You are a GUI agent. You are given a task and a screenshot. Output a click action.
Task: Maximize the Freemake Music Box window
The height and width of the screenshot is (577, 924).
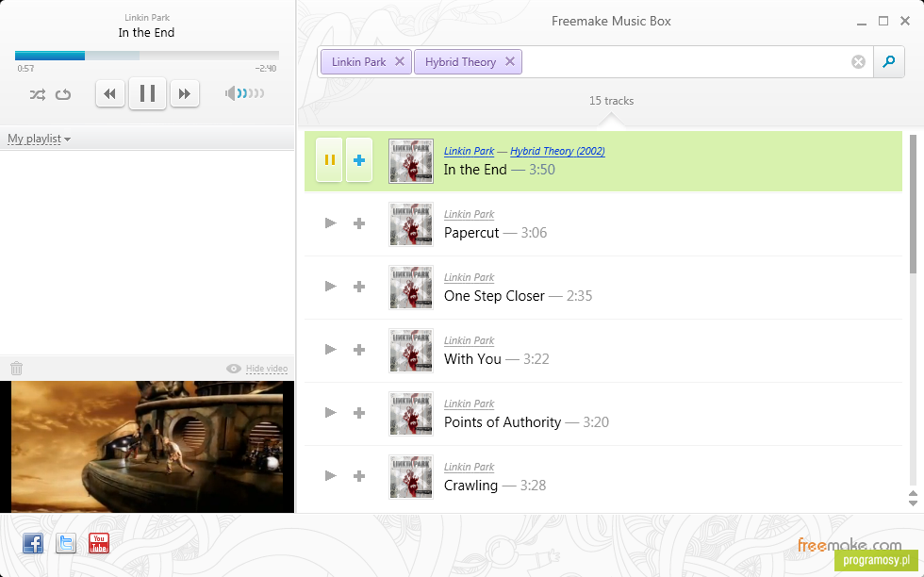coord(883,22)
